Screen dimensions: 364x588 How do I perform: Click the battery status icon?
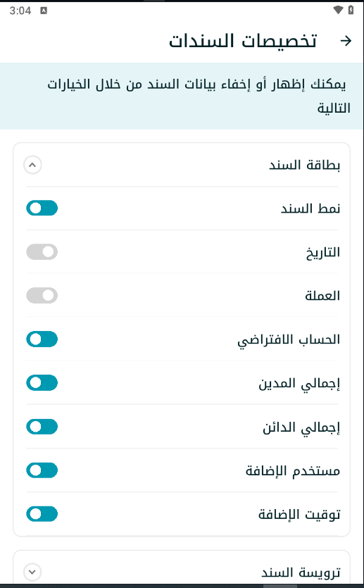tap(351, 10)
